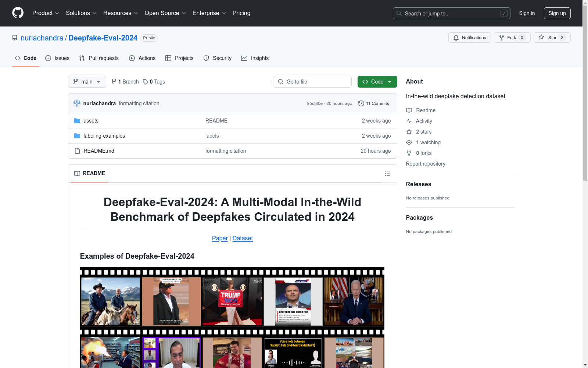Image resolution: width=588 pixels, height=368 pixels.
Task: Expand the Product menu
Action: (46, 13)
